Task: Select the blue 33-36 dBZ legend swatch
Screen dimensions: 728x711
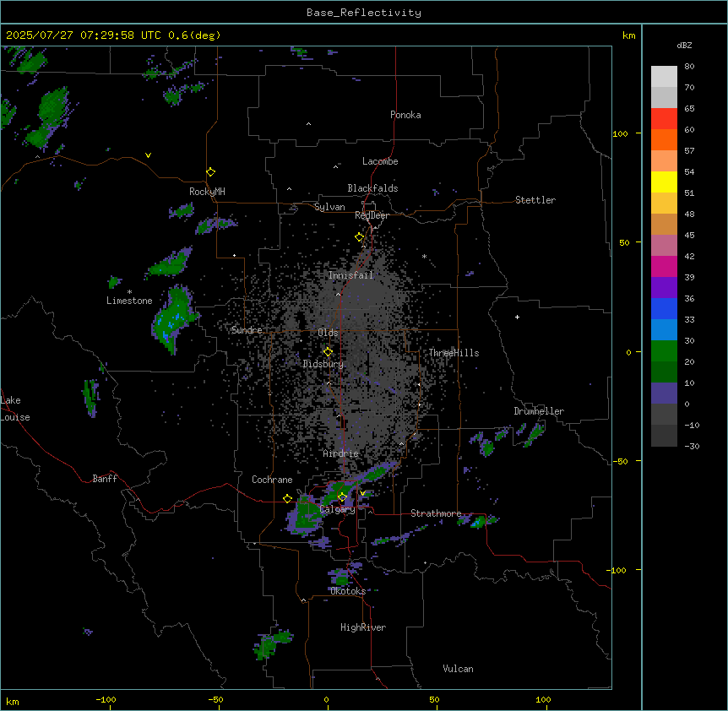Action: [664, 308]
